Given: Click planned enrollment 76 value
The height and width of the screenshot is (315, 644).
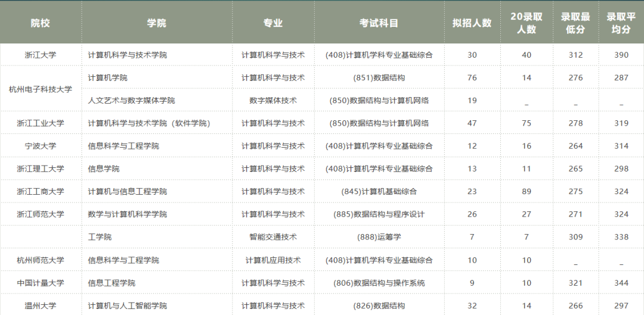Looking at the screenshot, I should coord(472,77).
